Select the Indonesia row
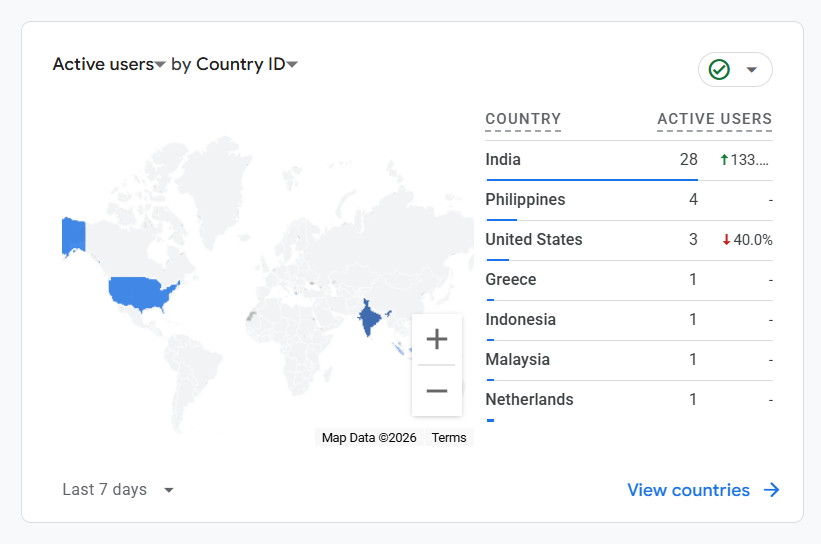This screenshot has width=821, height=544. [x=629, y=320]
